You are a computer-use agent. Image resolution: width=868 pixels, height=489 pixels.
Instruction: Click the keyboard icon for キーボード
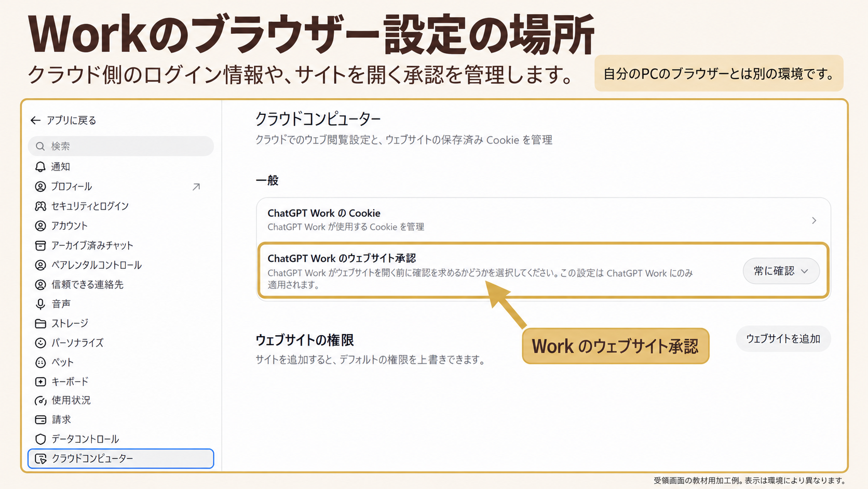point(40,382)
